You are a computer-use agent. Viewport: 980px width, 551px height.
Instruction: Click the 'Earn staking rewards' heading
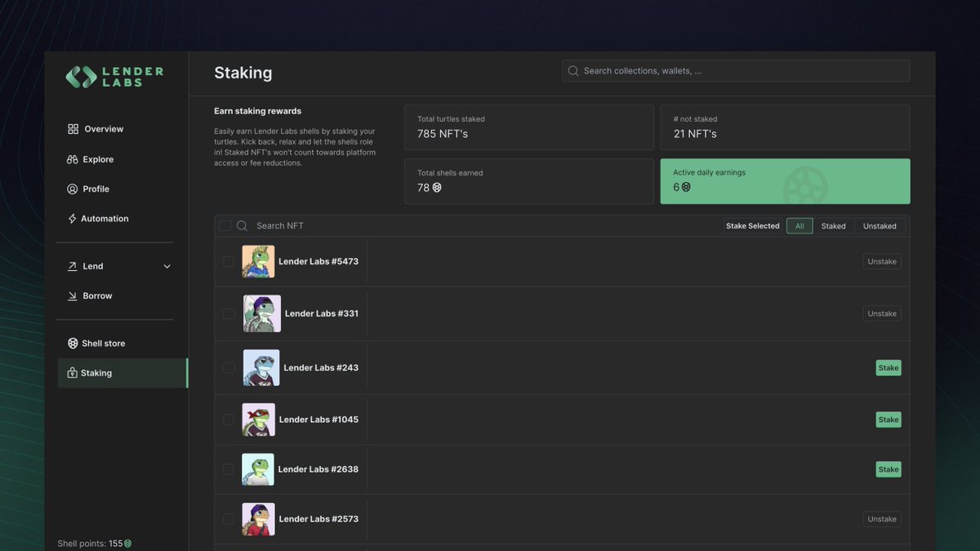click(x=257, y=111)
